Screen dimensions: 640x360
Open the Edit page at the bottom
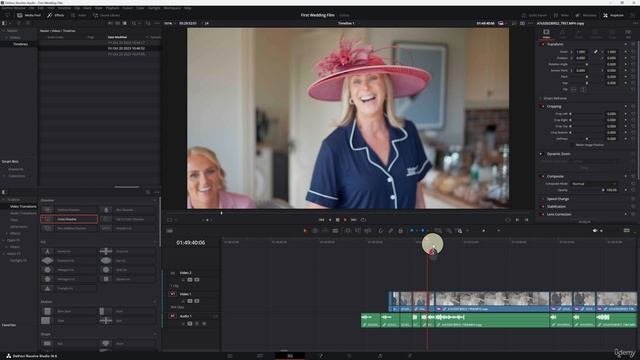(x=290, y=356)
